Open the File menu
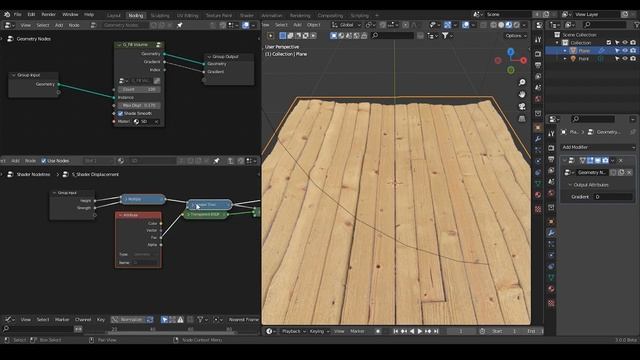This screenshot has width=640, height=360. click(x=18, y=14)
